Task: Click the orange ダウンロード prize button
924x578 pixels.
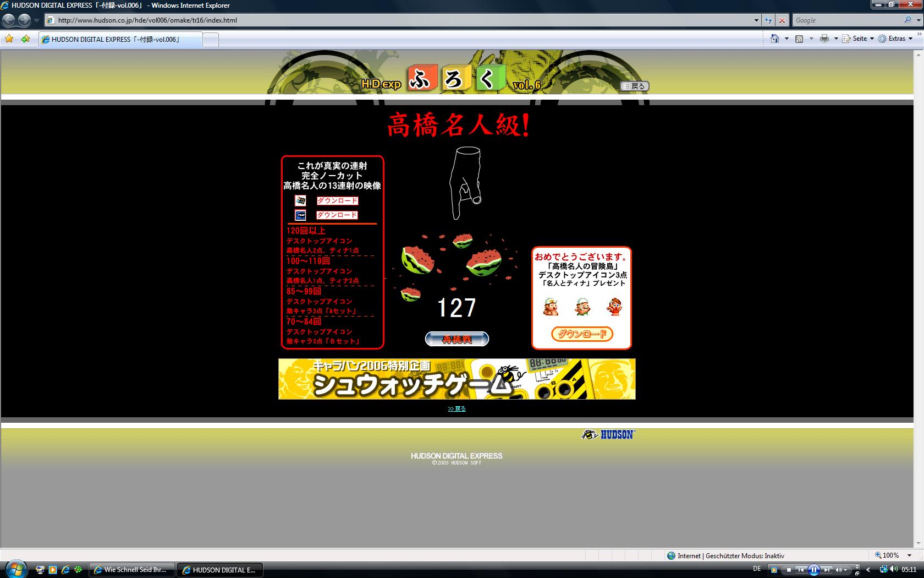Action: [x=582, y=334]
